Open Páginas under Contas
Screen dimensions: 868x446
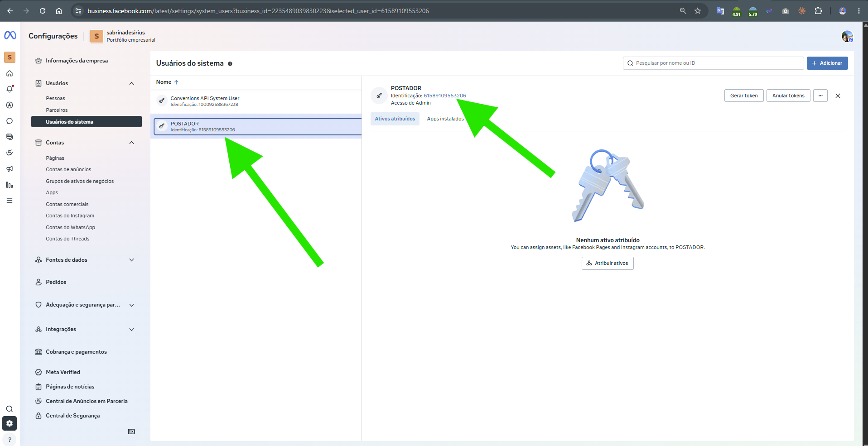coord(55,158)
